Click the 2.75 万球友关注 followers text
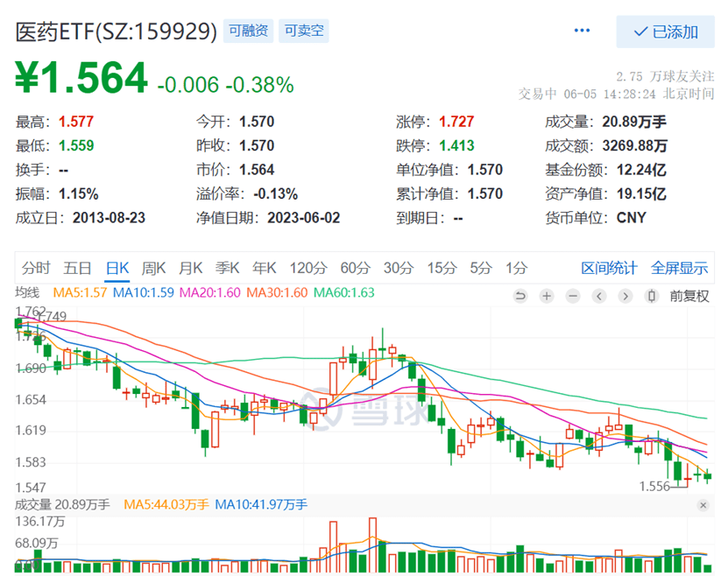 point(665,76)
